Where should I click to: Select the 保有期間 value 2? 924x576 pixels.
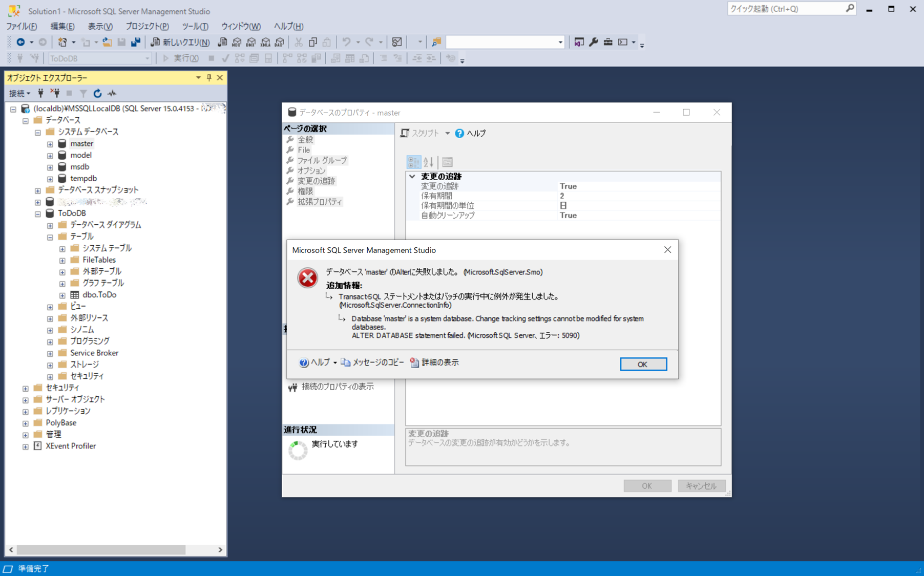pos(639,196)
